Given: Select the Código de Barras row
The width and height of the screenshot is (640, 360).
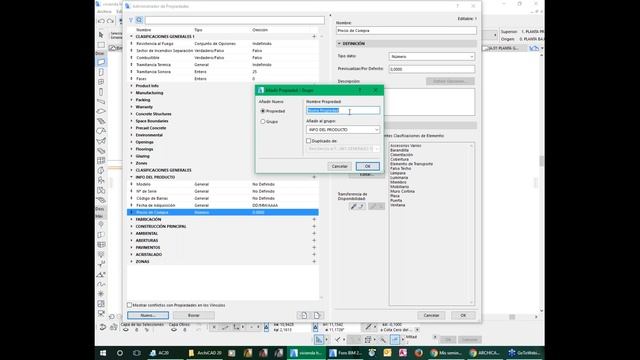Looking at the screenshot, I should (x=223, y=198).
